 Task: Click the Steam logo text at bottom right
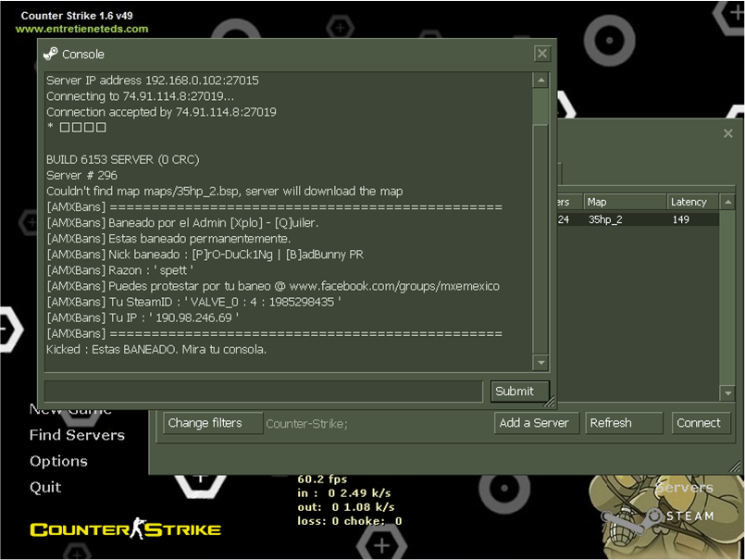[689, 516]
